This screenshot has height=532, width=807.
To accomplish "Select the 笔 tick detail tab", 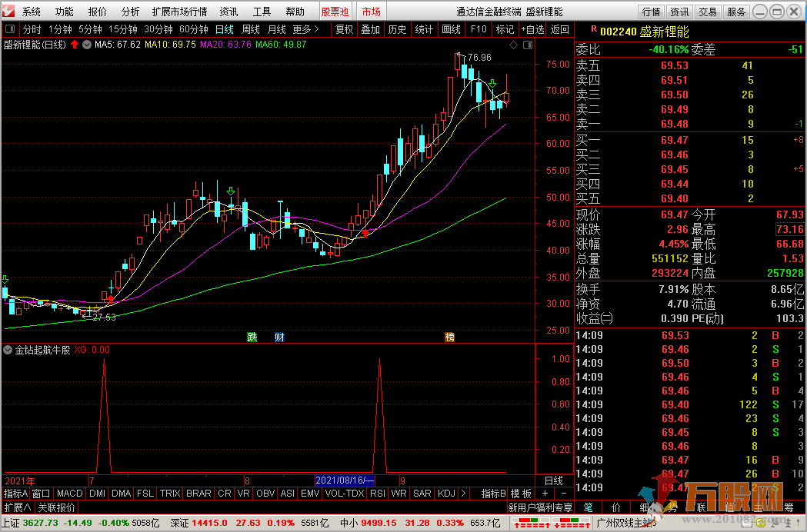I will 589,507.
